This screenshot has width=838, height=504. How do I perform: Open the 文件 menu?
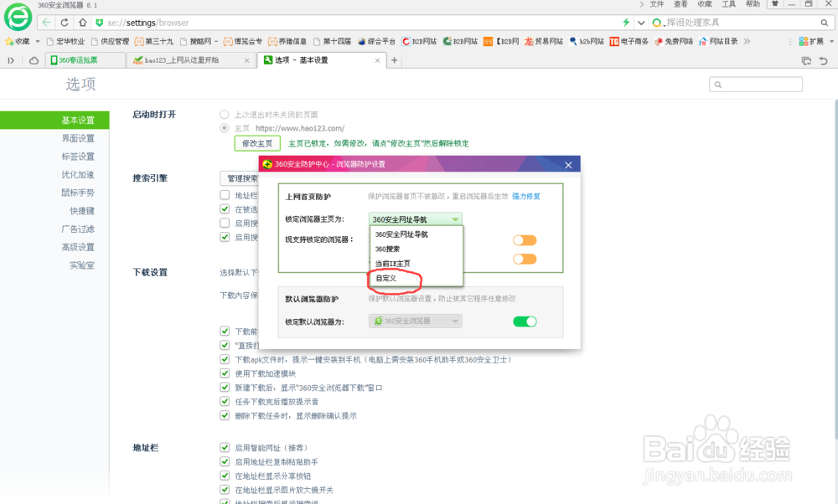point(656,4)
